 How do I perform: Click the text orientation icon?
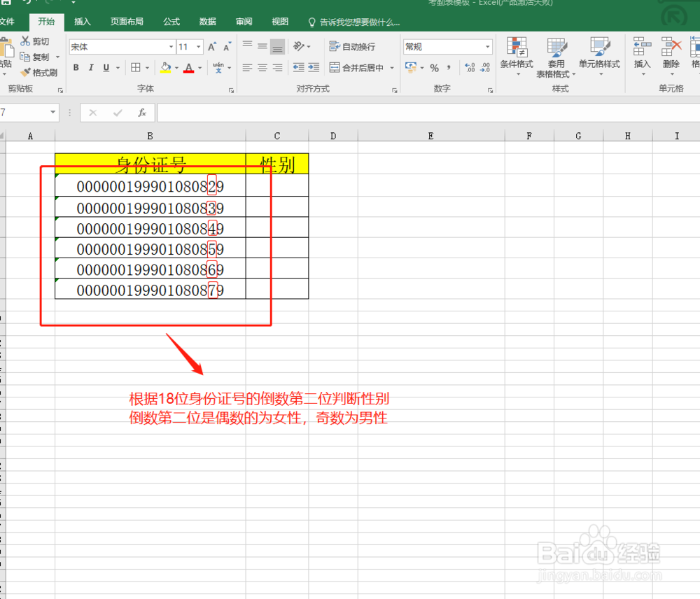coord(299,46)
